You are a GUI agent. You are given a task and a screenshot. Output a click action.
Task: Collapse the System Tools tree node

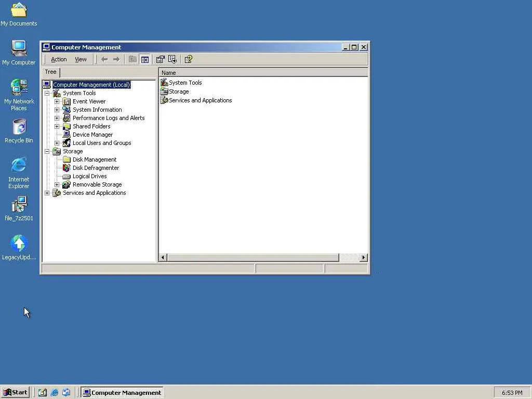47,94
